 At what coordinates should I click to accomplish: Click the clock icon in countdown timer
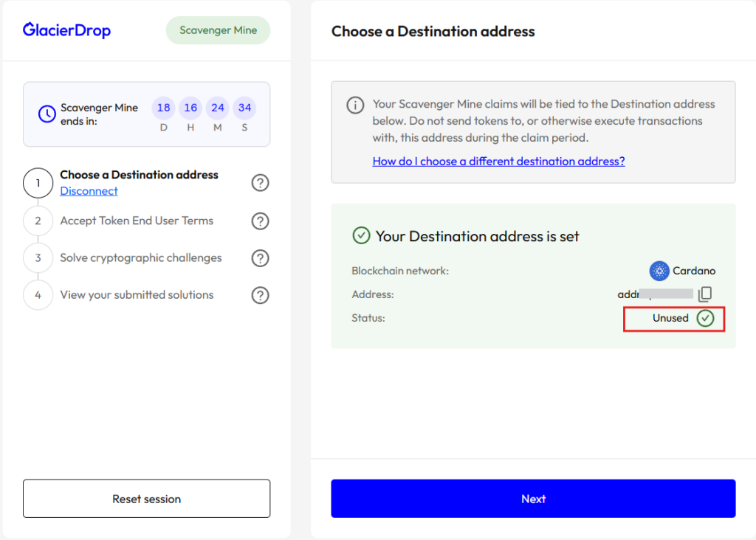47,114
